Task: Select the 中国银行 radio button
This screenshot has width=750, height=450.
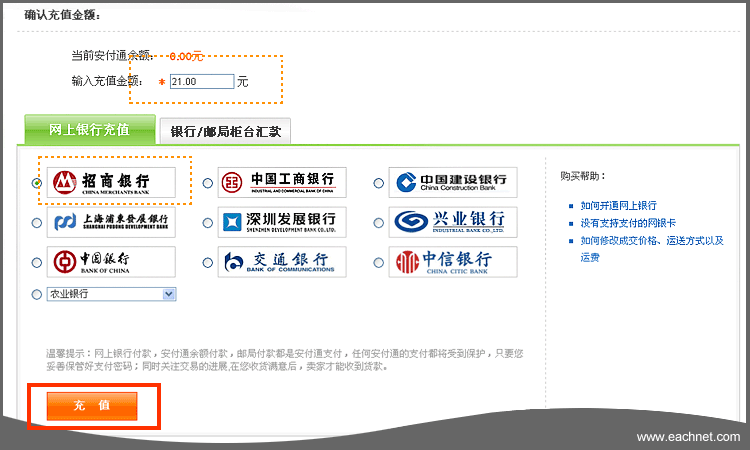Action: click(x=37, y=263)
